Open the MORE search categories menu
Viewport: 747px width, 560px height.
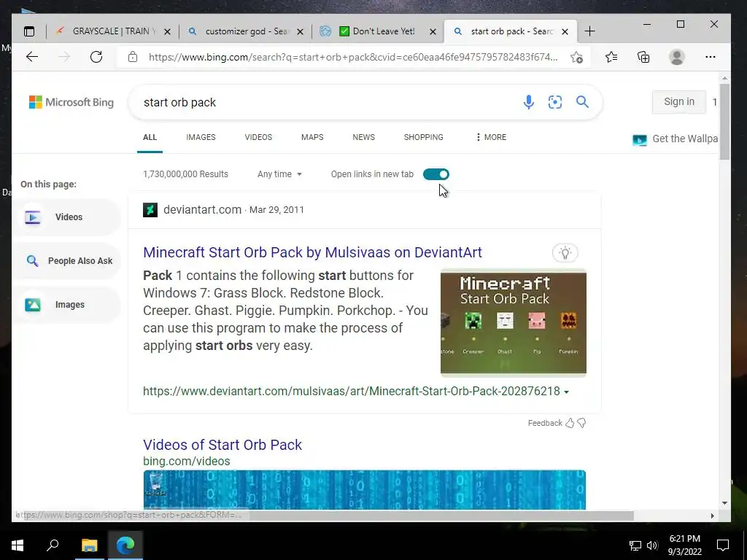click(491, 137)
